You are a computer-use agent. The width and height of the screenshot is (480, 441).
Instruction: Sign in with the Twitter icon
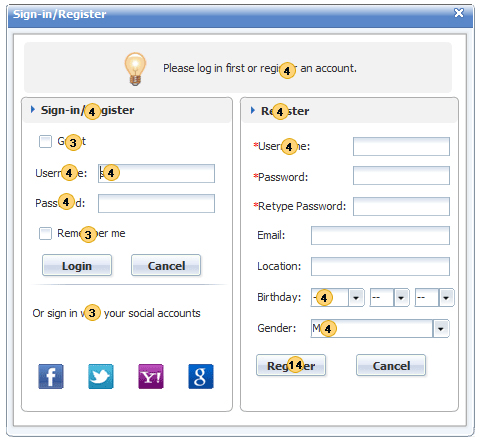101,376
